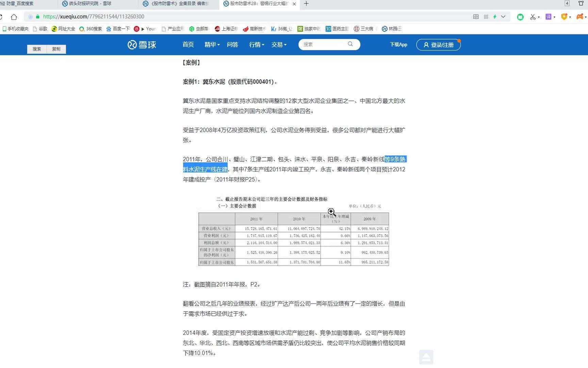Click the back-to-top arrow button
Image resolution: width=588 pixels, height=368 pixels.
point(426,357)
